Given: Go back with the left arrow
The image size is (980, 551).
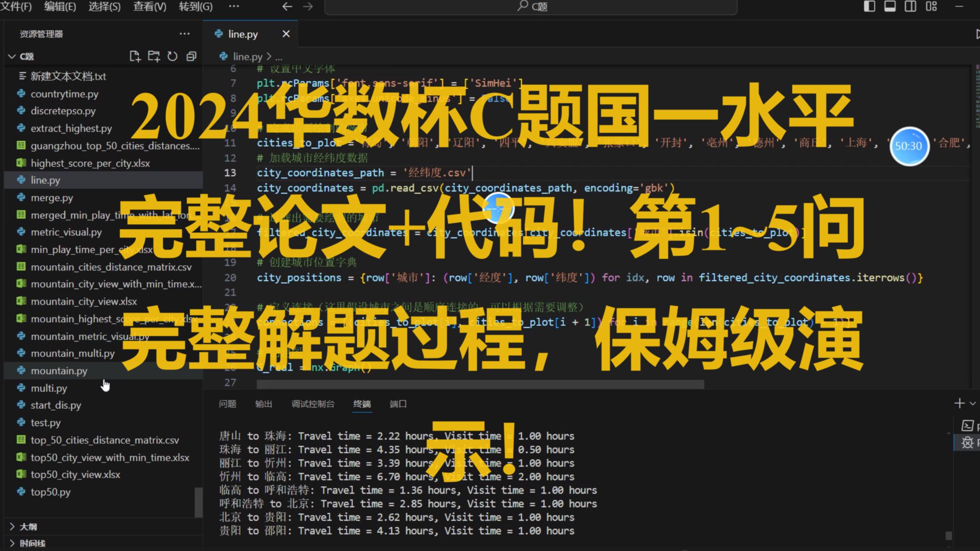Looking at the screenshot, I should (x=287, y=6).
